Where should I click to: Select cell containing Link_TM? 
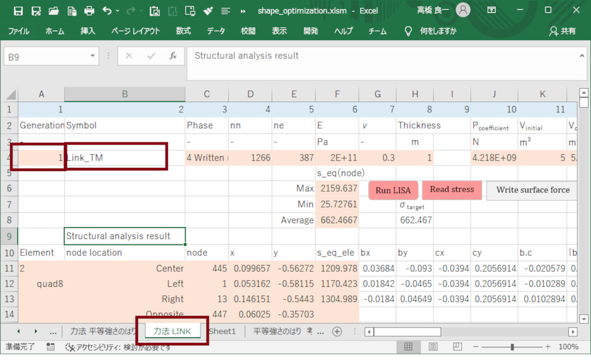124,158
